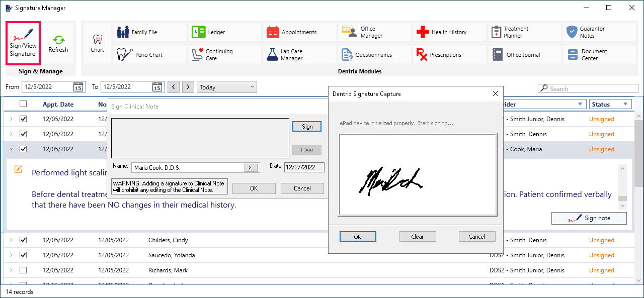This screenshot has height=298, width=644.
Task: Open the Office Manager module
Action: click(x=375, y=32)
